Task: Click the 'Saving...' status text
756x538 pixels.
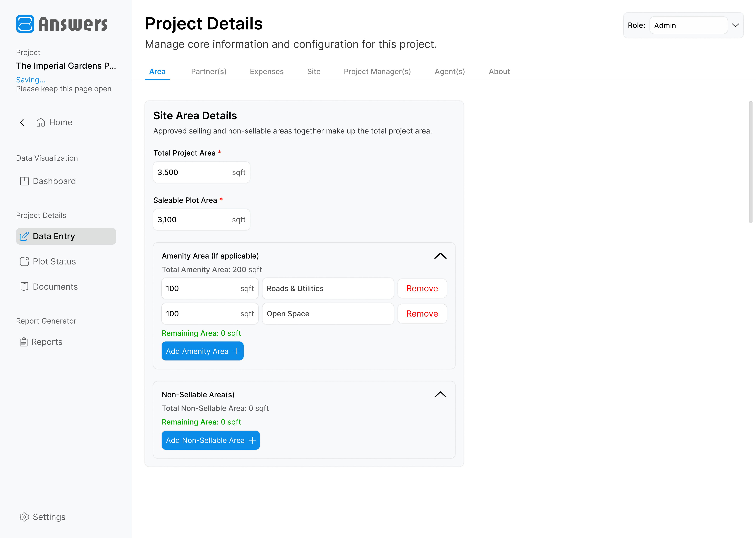Action: (31, 80)
